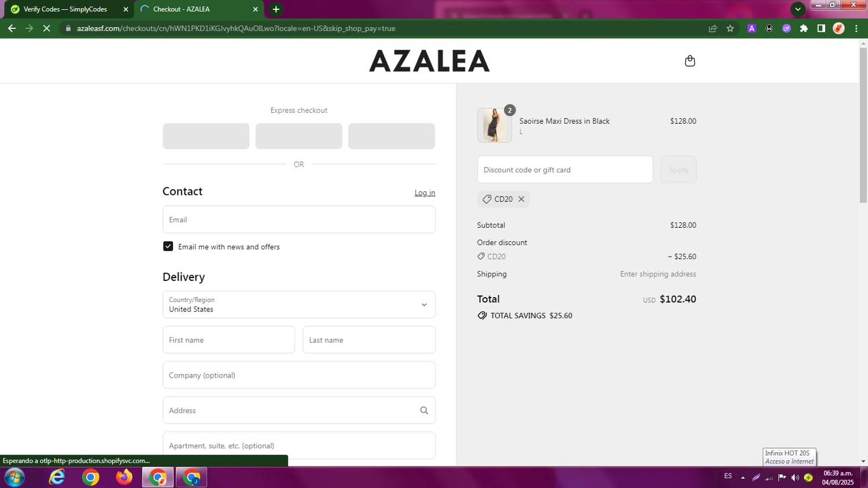This screenshot has height=488, width=868.
Task: Focus the Email input field
Action: [299, 220]
